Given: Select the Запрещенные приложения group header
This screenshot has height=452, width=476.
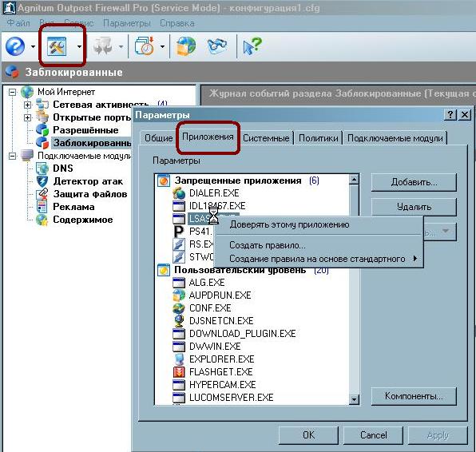Looking at the screenshot, I should click(238, 180).
